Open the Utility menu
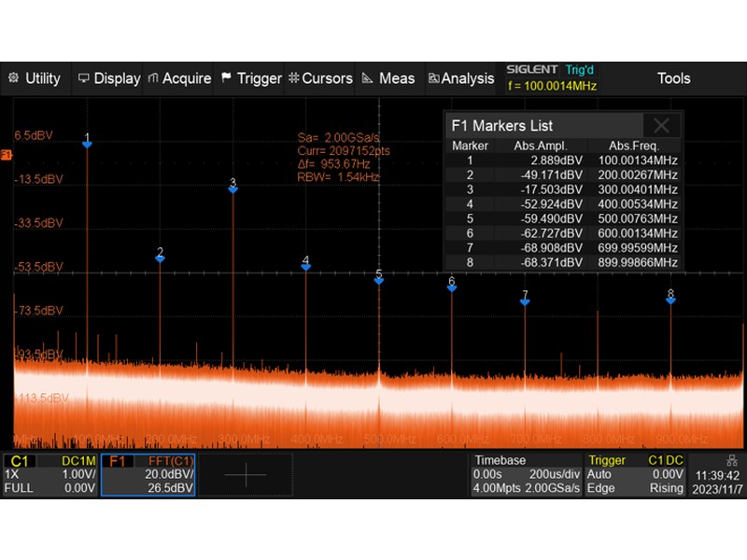 [x=35, y=78]
